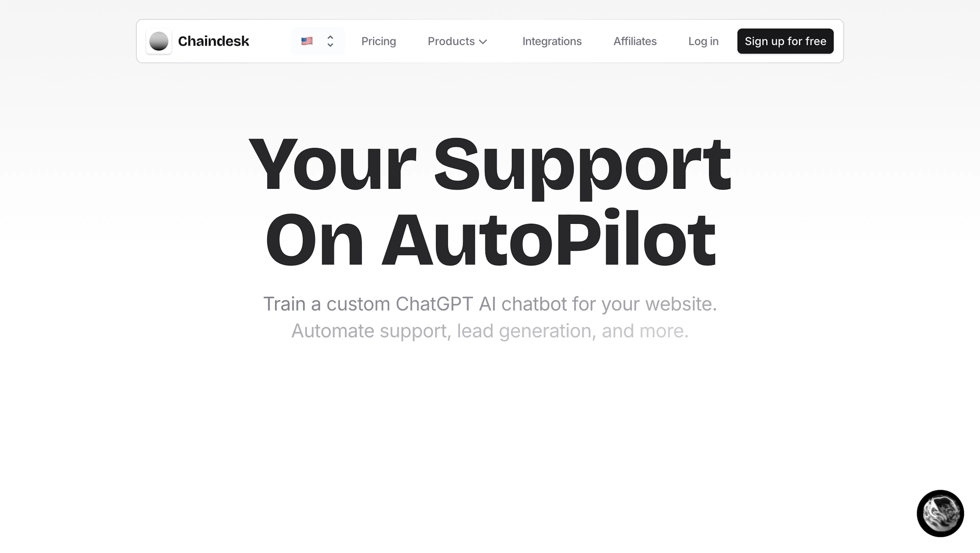Click the Chaindesk brand name text

(213, 41)
